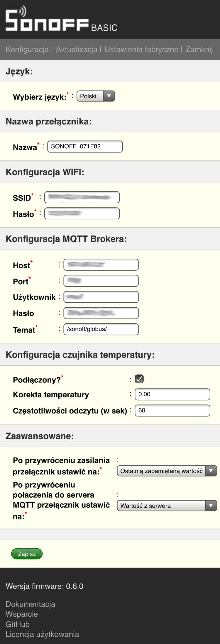
Task: Expand the Wartość z serwera dropdown
Action: click(167, 506)
